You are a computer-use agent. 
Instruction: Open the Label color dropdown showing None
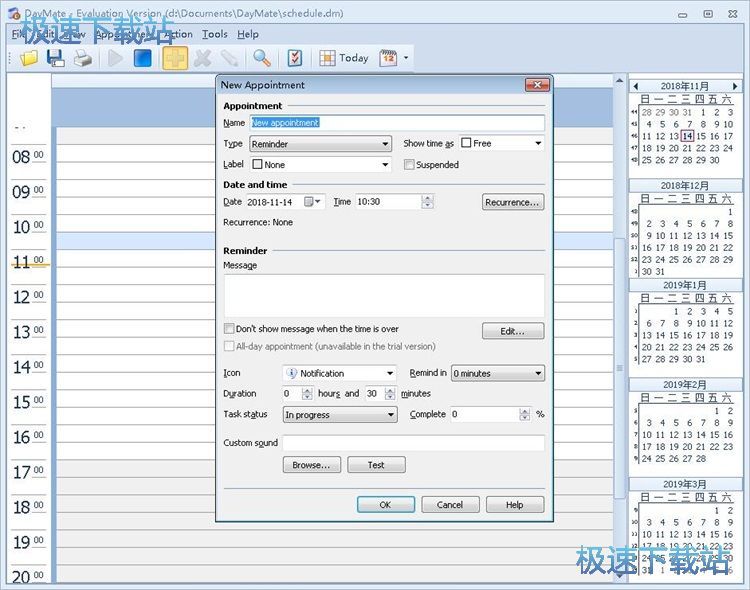[320, 165]
